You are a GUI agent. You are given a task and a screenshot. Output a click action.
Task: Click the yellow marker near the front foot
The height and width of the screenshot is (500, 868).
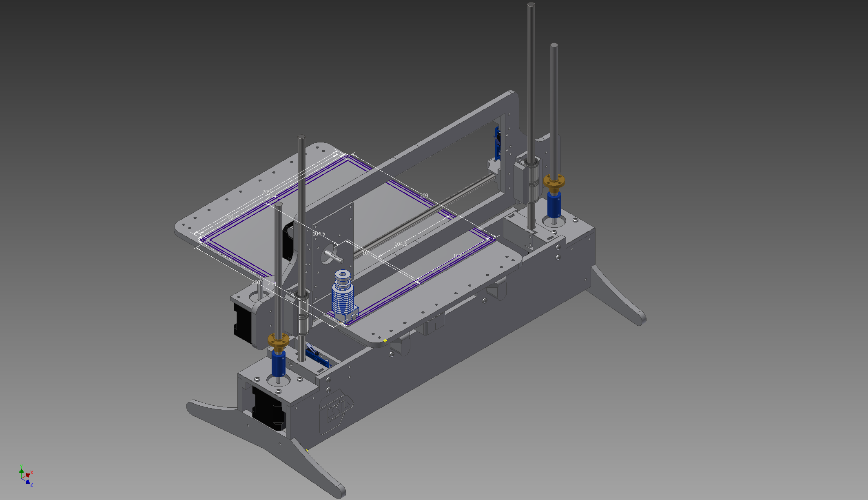coord(307,451)
